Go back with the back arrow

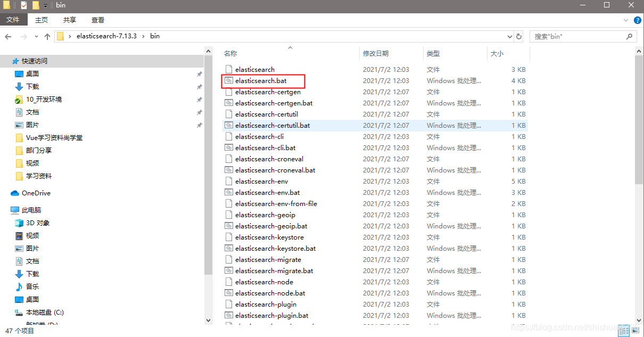8,37
